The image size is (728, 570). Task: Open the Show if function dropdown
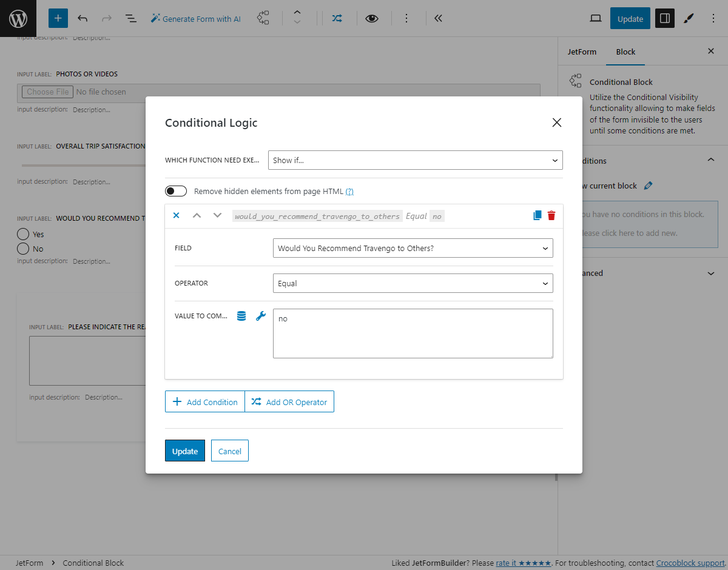pos(416,160)
